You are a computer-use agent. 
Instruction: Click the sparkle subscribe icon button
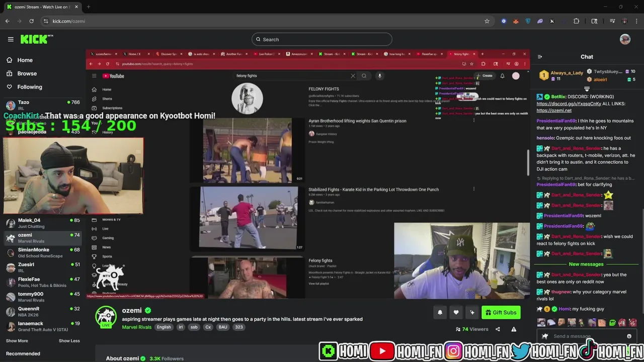pyautogui.click(x=472, y=312)
